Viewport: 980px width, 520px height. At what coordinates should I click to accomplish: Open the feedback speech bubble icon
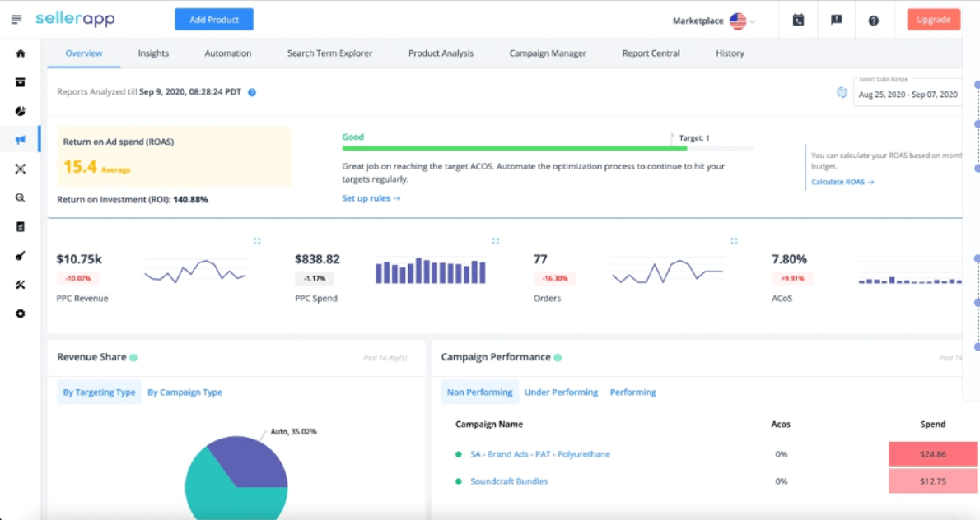pyautogui.click(x=837, y=20)
